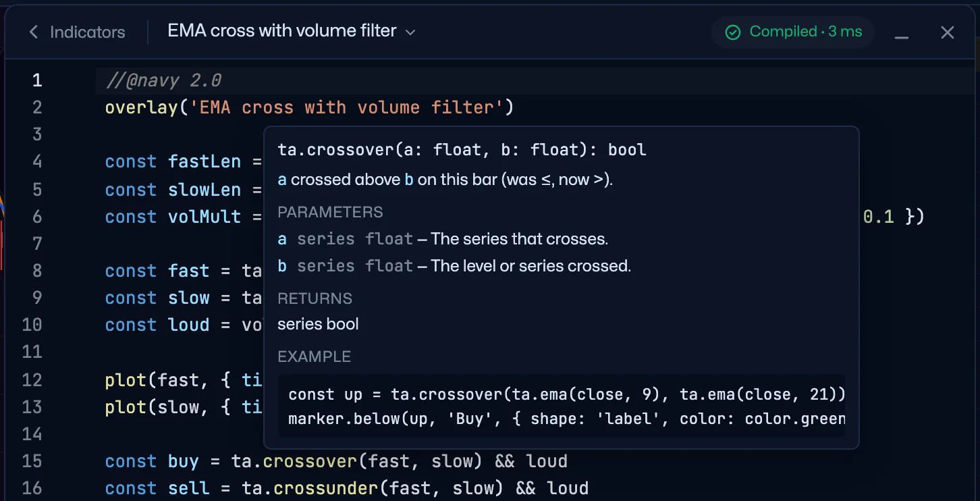Click the 'const up = ta.crossover' example line
980x501 pixels.
pos(566,394)
